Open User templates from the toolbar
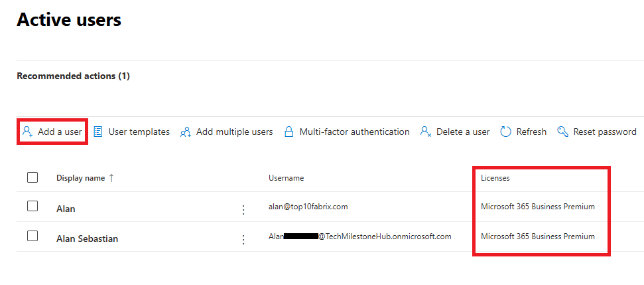This screenshot has height=285, width=644. tap(131, 132)
